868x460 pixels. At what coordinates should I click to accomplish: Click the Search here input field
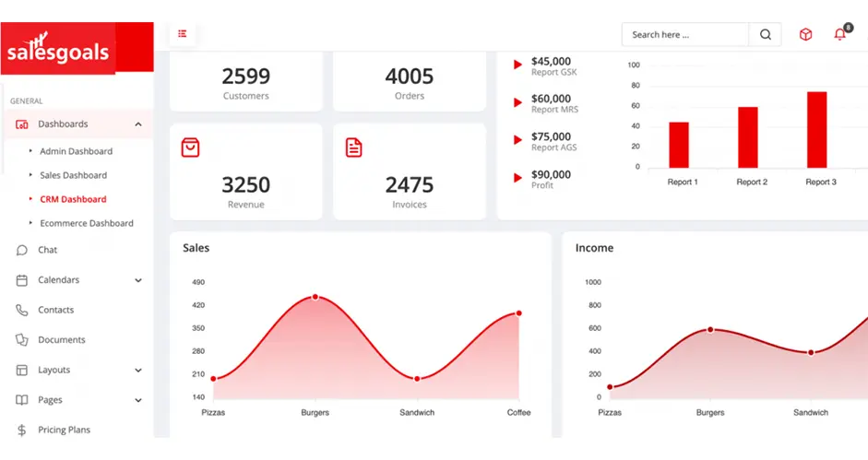point(684,35)
